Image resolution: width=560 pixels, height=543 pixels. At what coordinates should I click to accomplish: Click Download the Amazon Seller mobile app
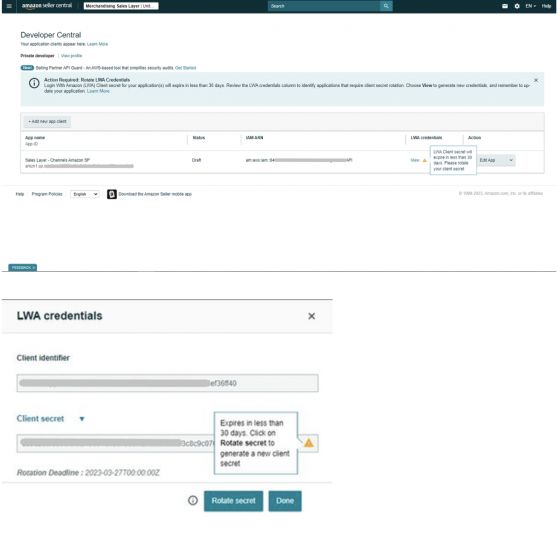155,194
